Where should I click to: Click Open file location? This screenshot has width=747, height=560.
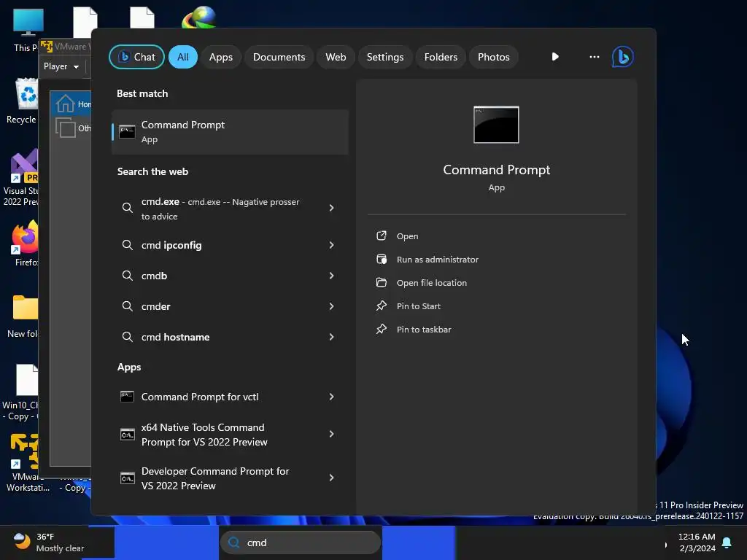pos(432,283)
